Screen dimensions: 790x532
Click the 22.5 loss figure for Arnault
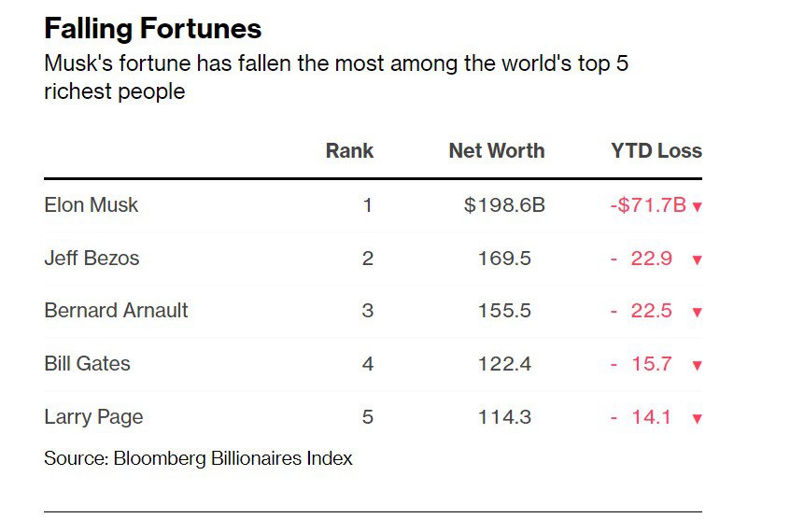[x=652, y=311]
